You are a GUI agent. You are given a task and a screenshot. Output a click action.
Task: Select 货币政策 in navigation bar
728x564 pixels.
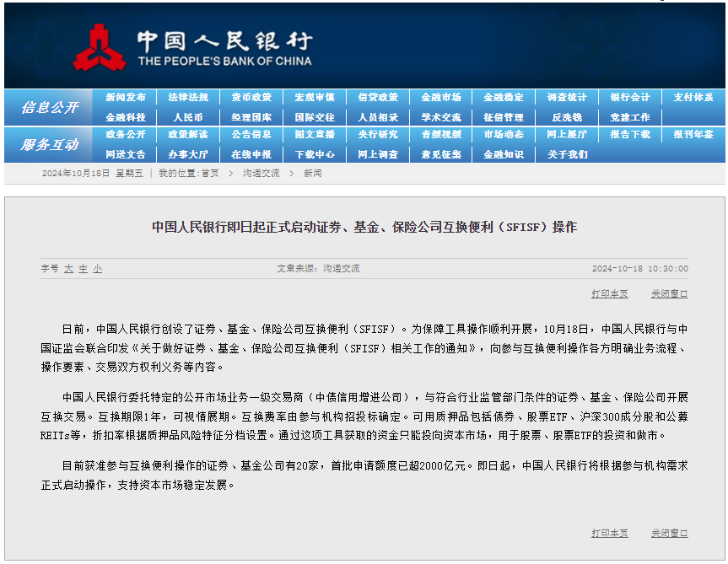coord(251,98)
